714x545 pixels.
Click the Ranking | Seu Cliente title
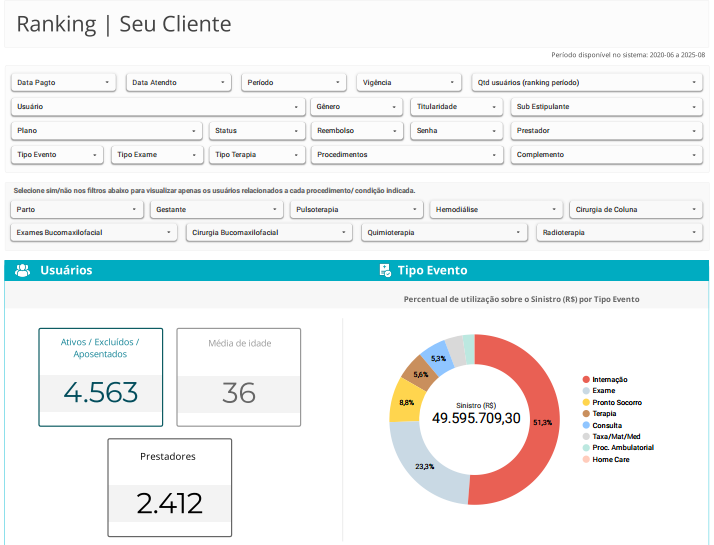124,24
